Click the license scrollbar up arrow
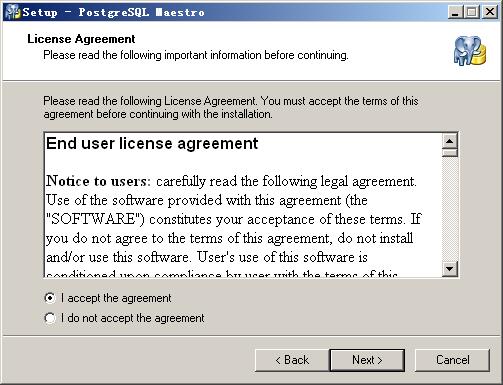Image resolution: width=503 pixels, height=385 pixels. [x=450, y=141]
